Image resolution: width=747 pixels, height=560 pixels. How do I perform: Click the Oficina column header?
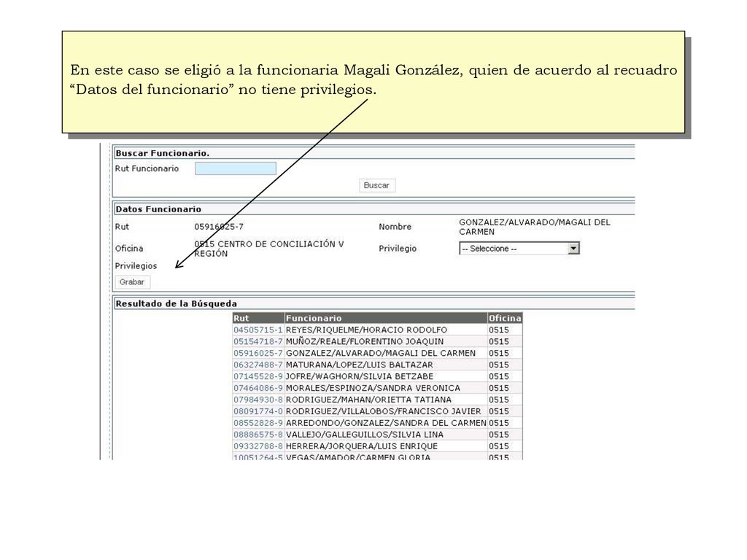(505, 318)
